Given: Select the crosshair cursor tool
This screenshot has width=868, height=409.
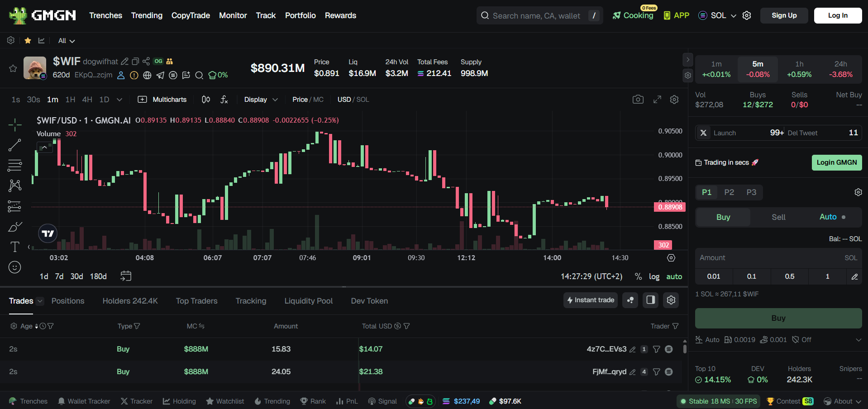Looking at the screenshot, I should point(14,125).
